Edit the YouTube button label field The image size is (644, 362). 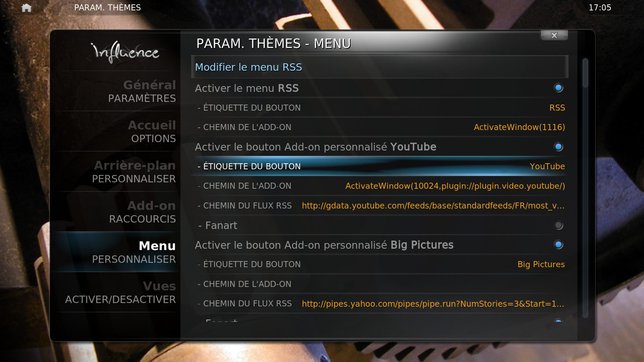click(379, 166)
